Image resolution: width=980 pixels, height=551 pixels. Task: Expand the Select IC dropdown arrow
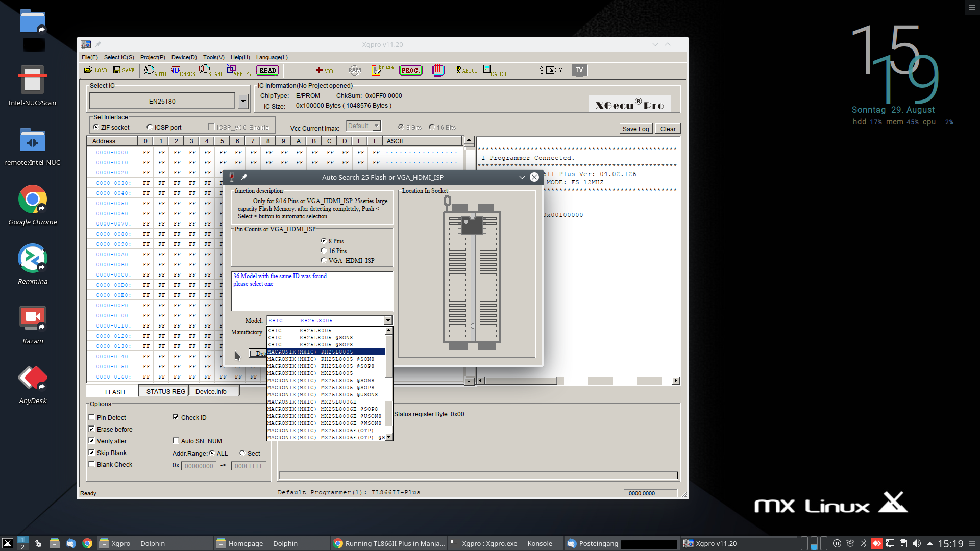pyautogui.click(x=243, y=102)
